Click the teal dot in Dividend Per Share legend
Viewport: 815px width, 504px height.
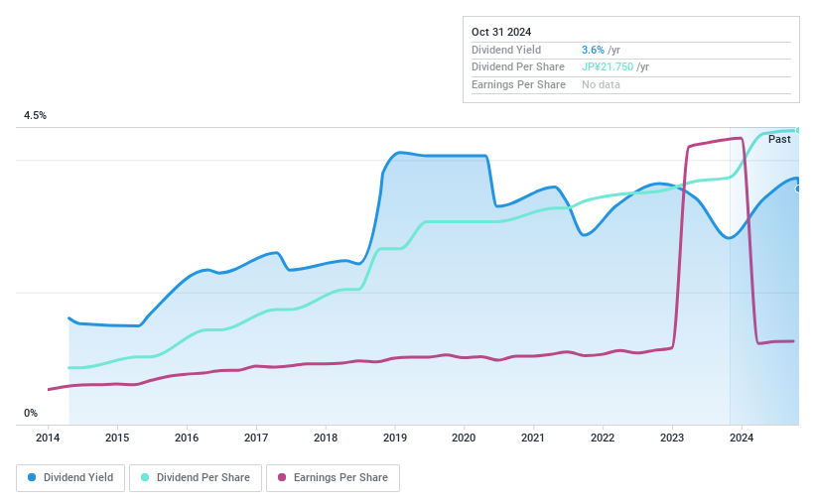(x=145, y=477)
